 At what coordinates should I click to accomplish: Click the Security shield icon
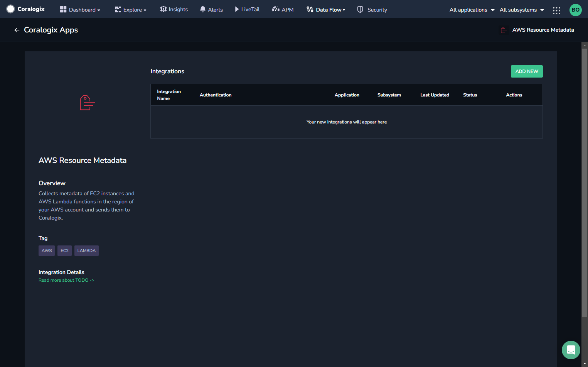360,9
